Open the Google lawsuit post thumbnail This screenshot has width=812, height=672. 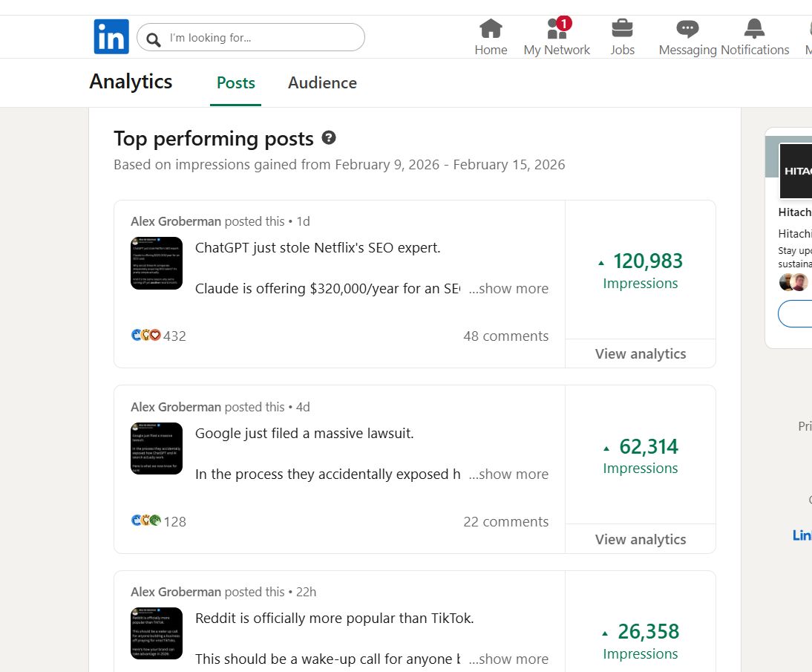(157, 448)
